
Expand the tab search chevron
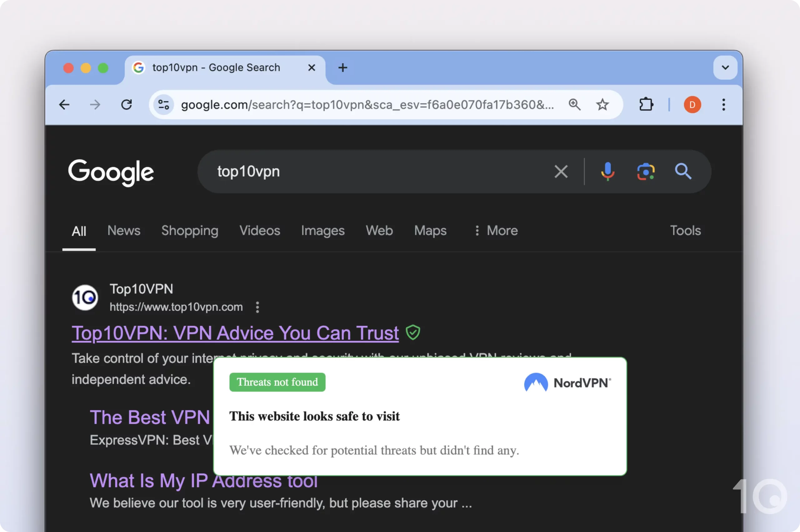725,67
